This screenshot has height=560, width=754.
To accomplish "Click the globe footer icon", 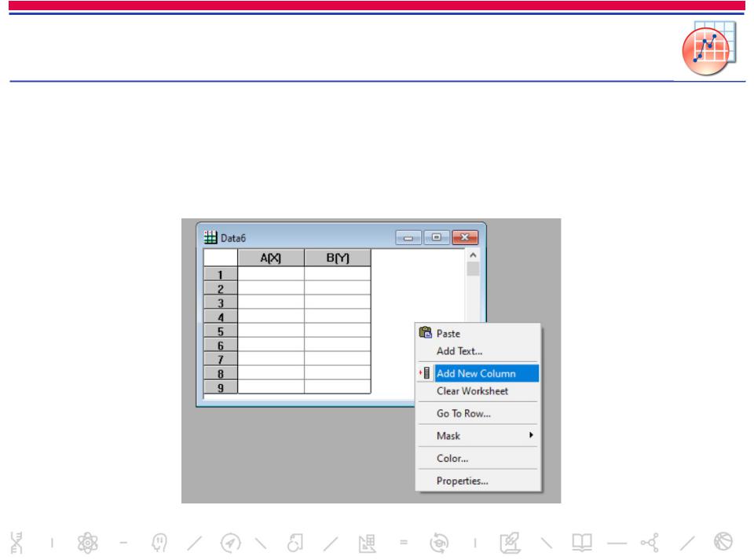I will [x=723, y=542].
